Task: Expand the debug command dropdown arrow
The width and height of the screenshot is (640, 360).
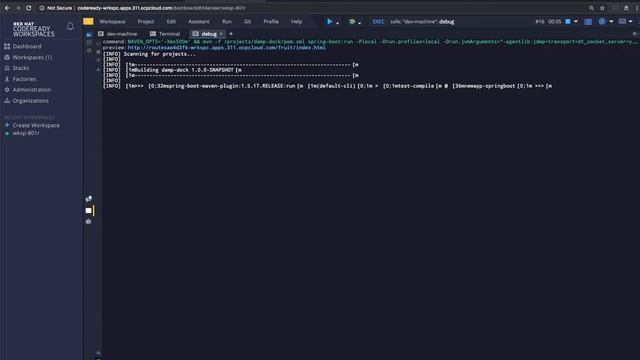Action: click(x=359, y=23)
